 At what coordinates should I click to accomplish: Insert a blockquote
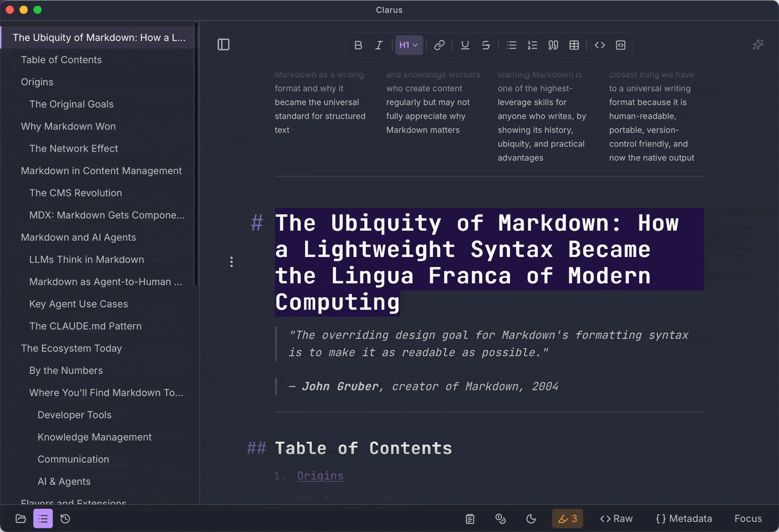553,45
